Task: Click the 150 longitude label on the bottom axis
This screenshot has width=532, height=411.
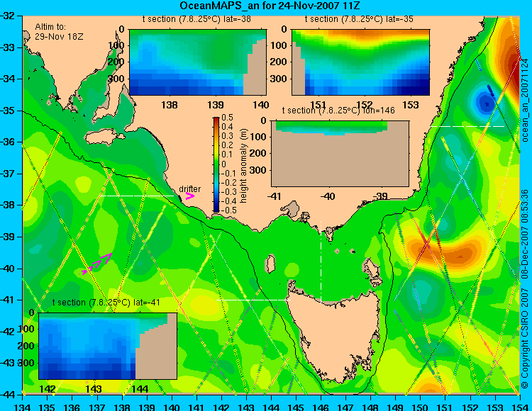Action: click(x=420, y=407)
